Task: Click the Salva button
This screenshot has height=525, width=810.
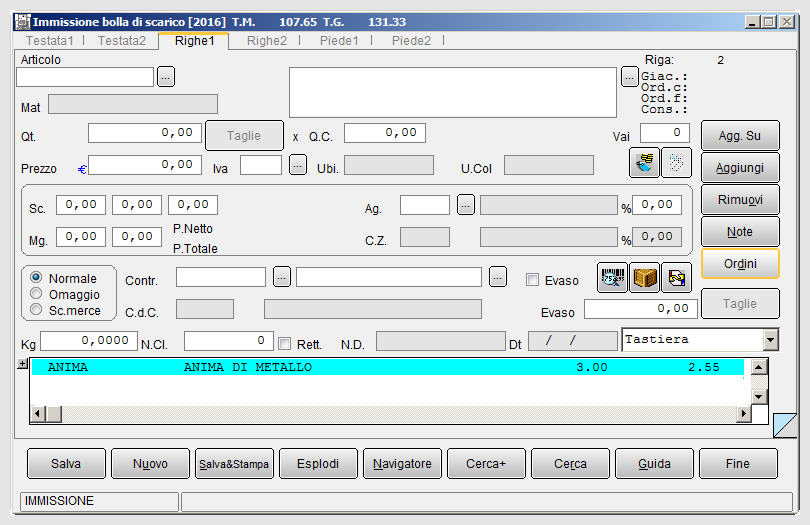Action: click(x=66, y=464)
